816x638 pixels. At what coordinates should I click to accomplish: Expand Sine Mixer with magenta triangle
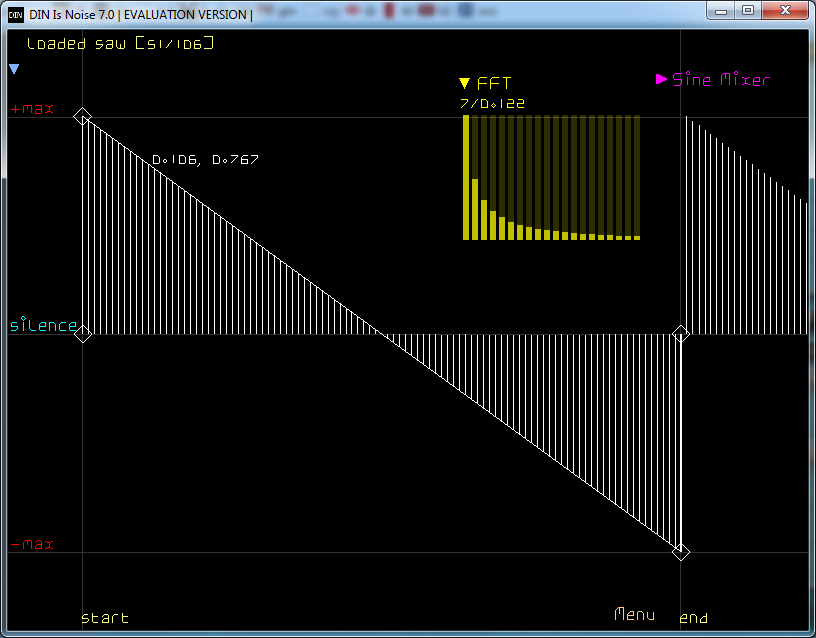661,79
